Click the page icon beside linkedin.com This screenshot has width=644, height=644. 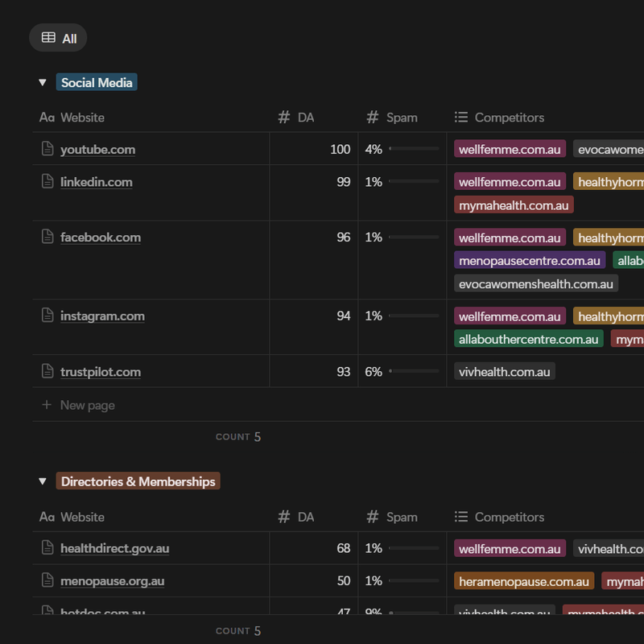47,181
